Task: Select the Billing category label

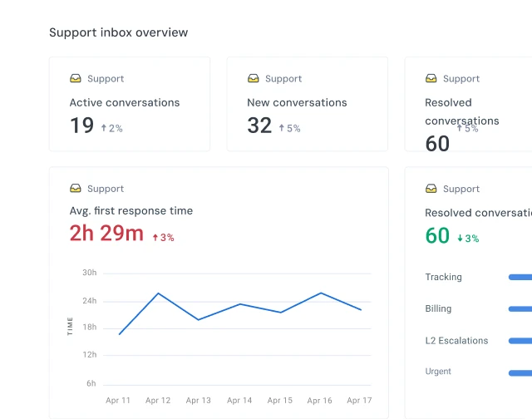Action: 438,308
